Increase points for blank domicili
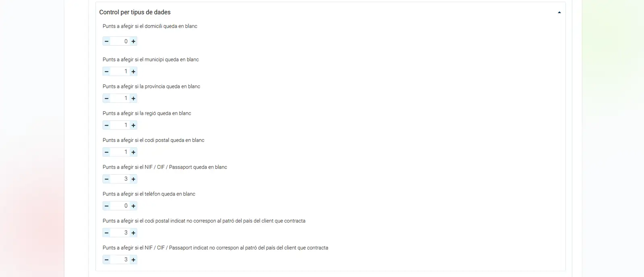The height and width of the screenshot is (277, 644). (x=134, y=41)
